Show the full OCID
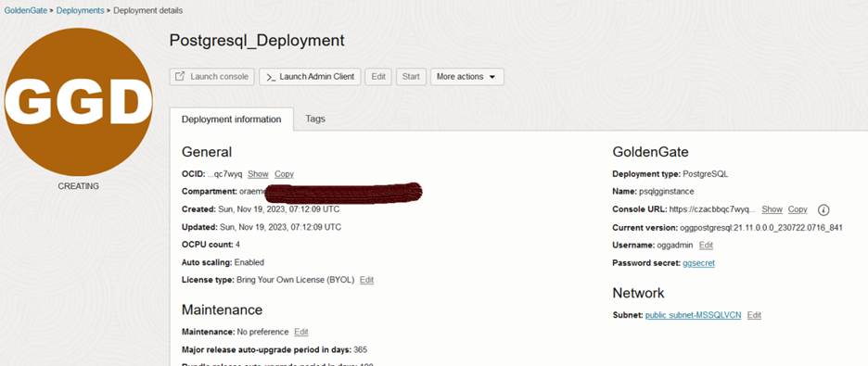868x366 pixels. click(x=258, y=173)
